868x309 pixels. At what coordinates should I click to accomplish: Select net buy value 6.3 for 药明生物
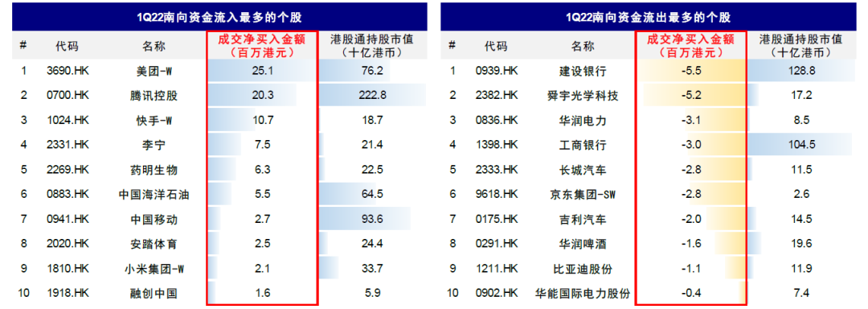pos(262,170)
